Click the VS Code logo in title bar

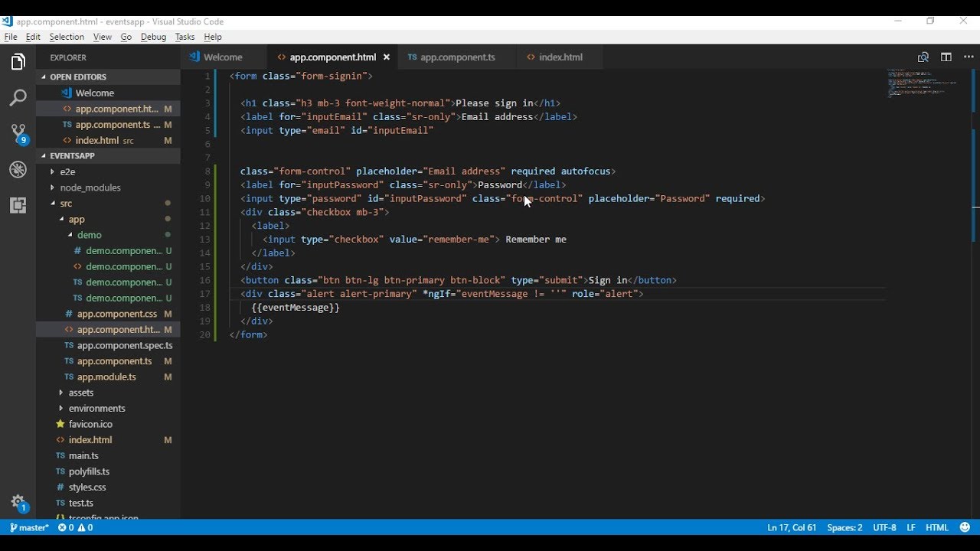click(8, 21)
